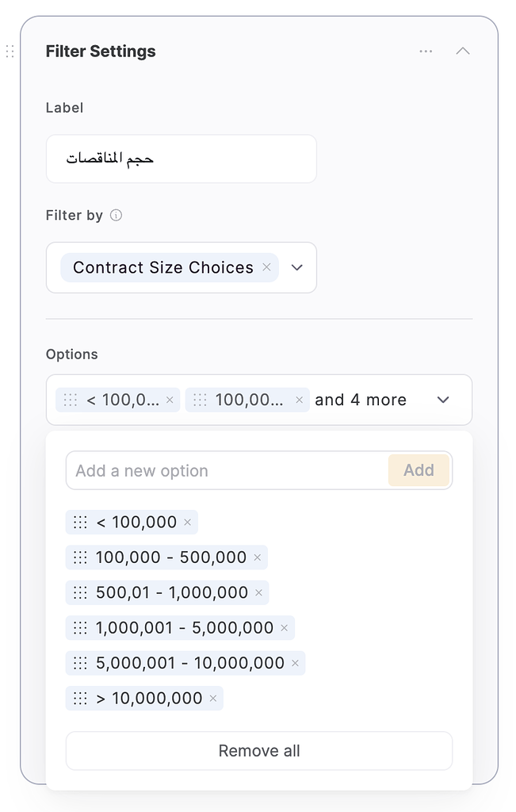Screen dimensions: 516x812
Task: Collapse the Options dropdown list
Action: (443, 400)
